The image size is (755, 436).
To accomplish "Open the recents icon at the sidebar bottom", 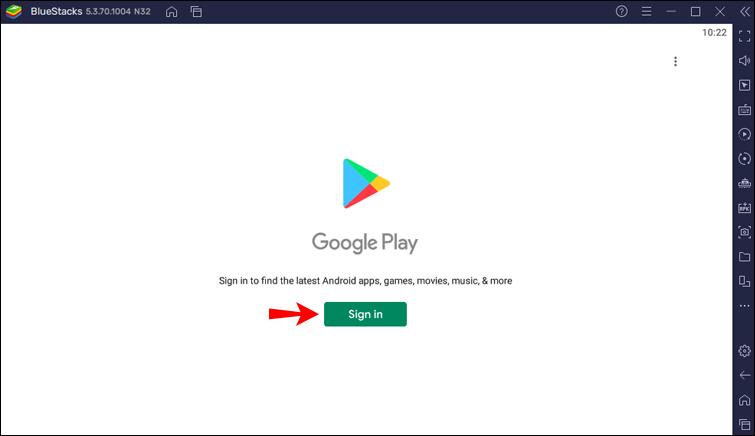I will point(744,424).
